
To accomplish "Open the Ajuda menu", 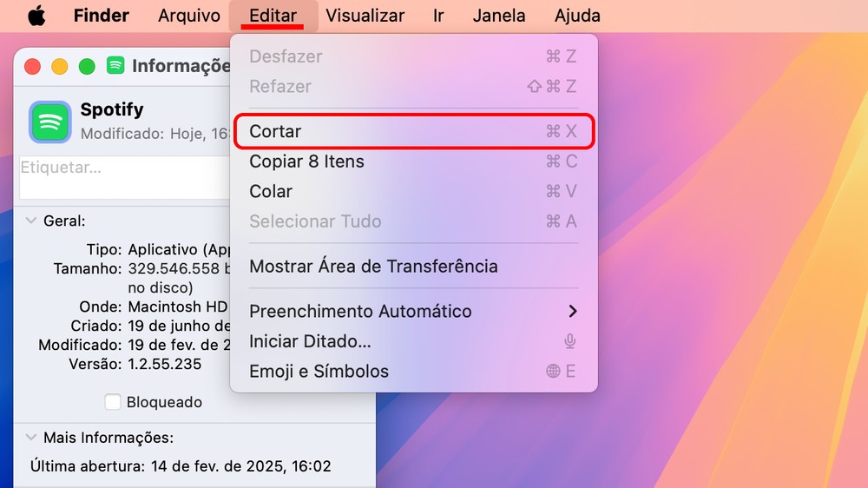I will [x=577, y=16].
